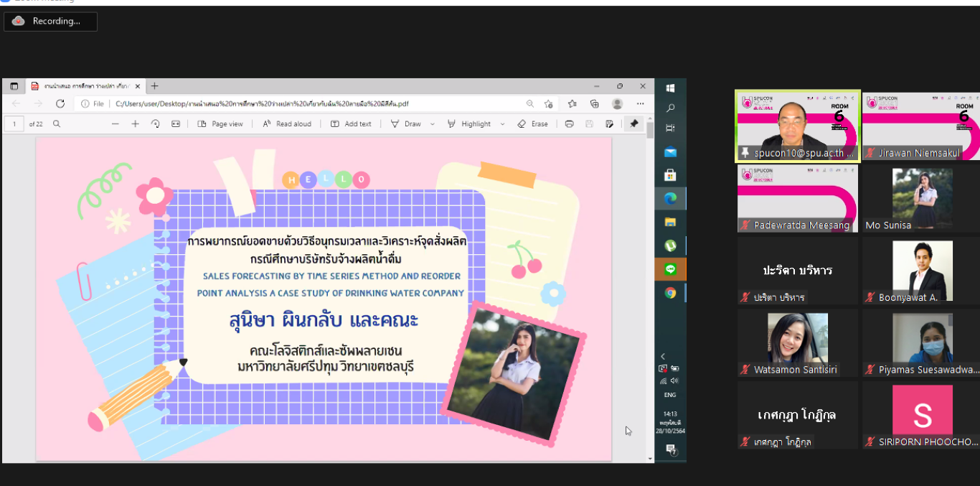Click the browser back arrow
This screenshot has width=980, height=486.
[16, 103]
